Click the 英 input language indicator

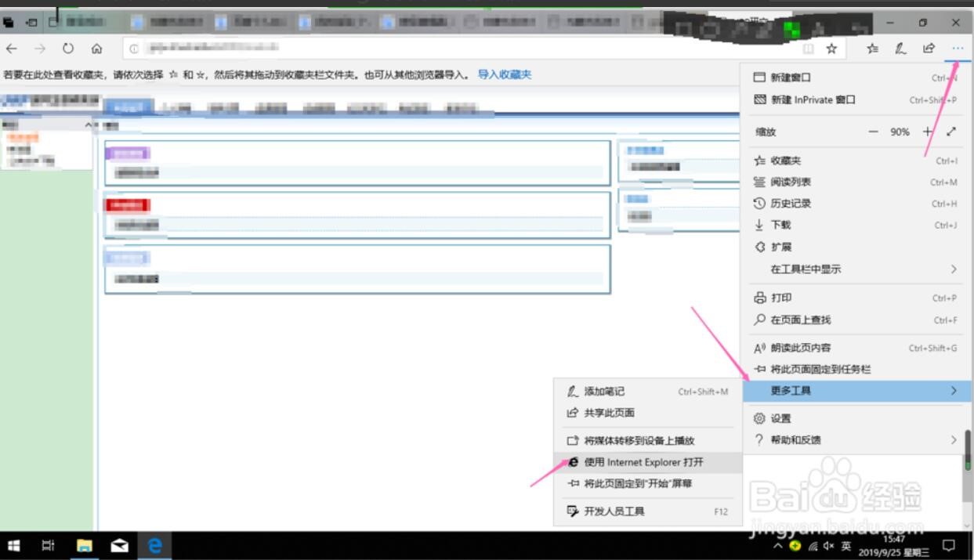(846, 546)
